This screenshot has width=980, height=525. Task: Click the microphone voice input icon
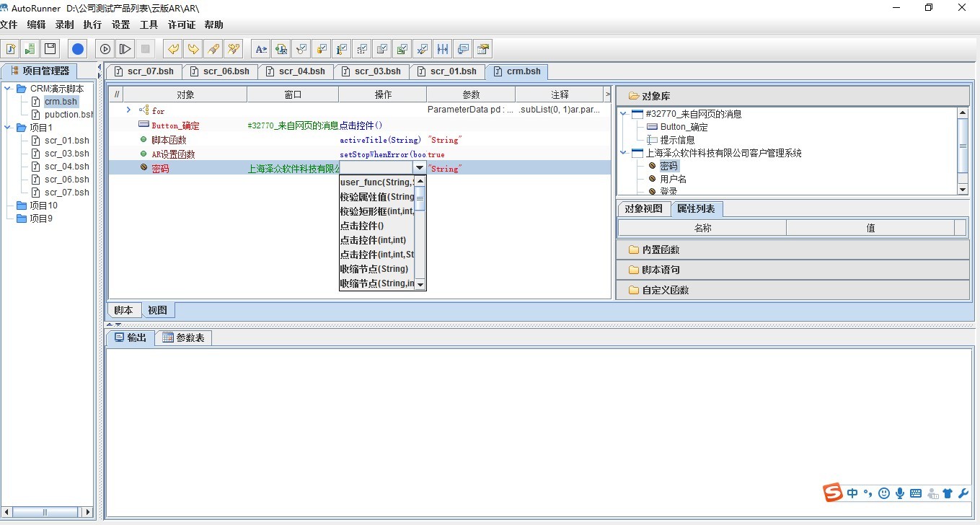[x=900, y=493]
